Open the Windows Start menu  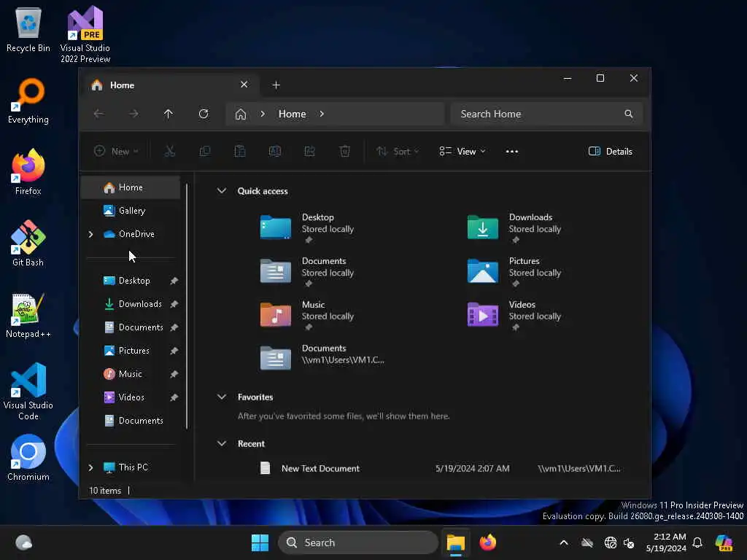coord(260,542)
